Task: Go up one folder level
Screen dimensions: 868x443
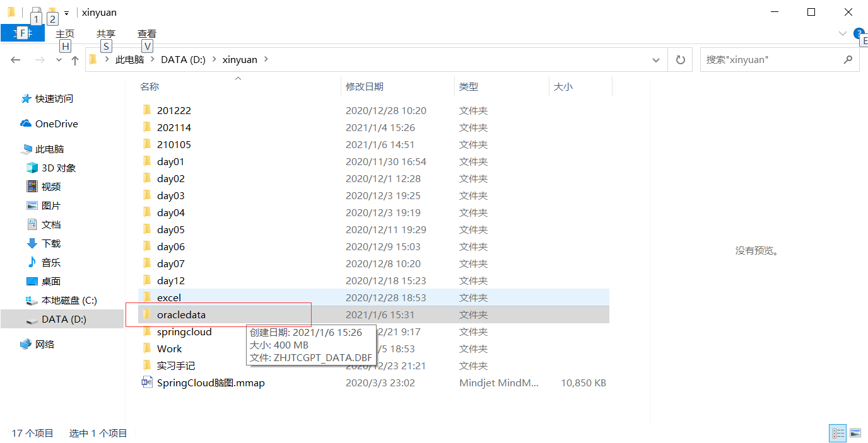Action: (x=75, y=60)
